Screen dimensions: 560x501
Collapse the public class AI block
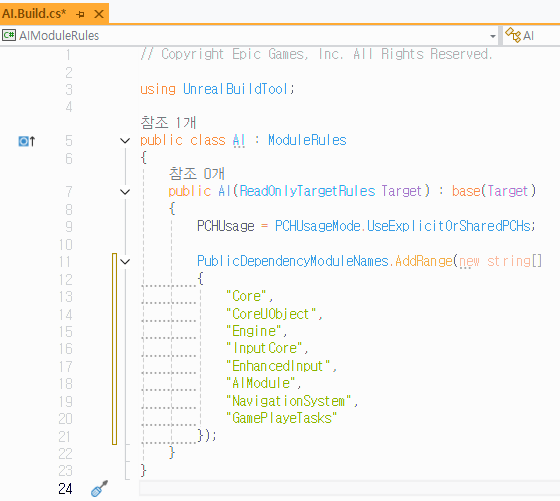coord(125,140)
